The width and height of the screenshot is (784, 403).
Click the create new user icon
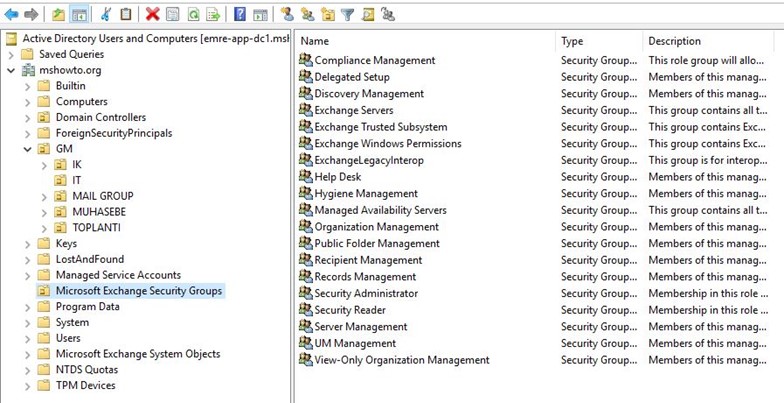pyautogui.click(x=287, y=14)
